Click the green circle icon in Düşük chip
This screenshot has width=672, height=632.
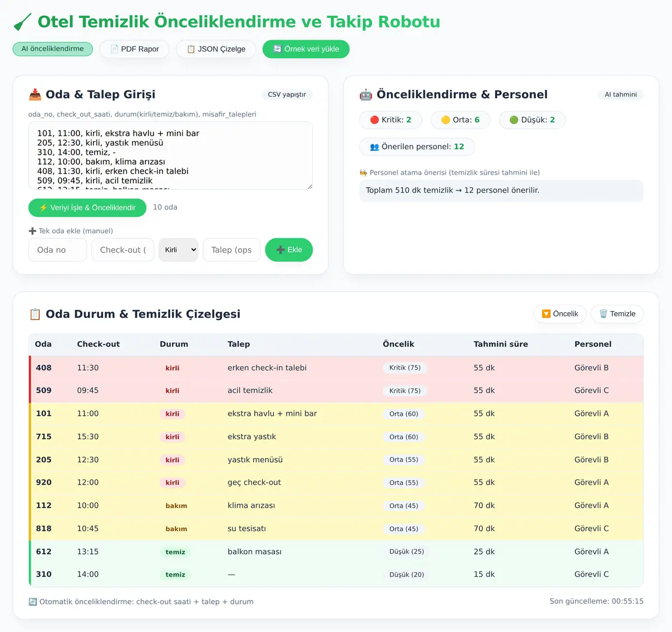pos(514,120)
